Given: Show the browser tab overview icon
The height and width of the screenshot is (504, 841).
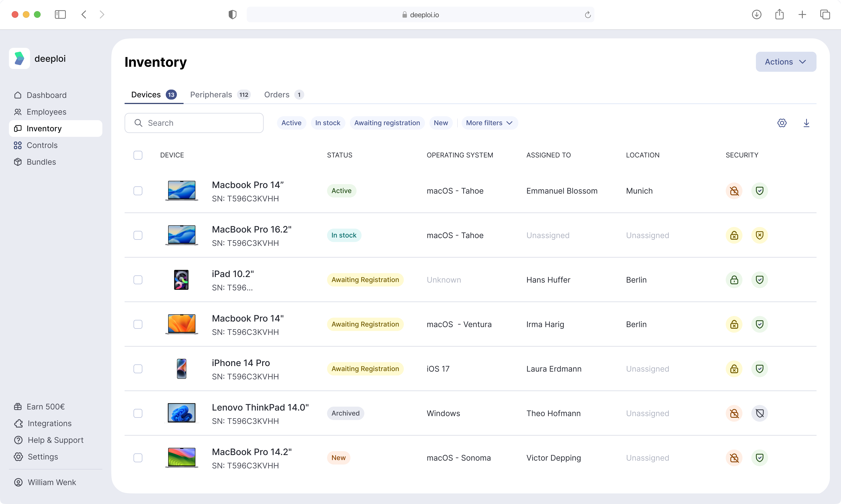Looking at the screenshot, I should click(825, 15).
